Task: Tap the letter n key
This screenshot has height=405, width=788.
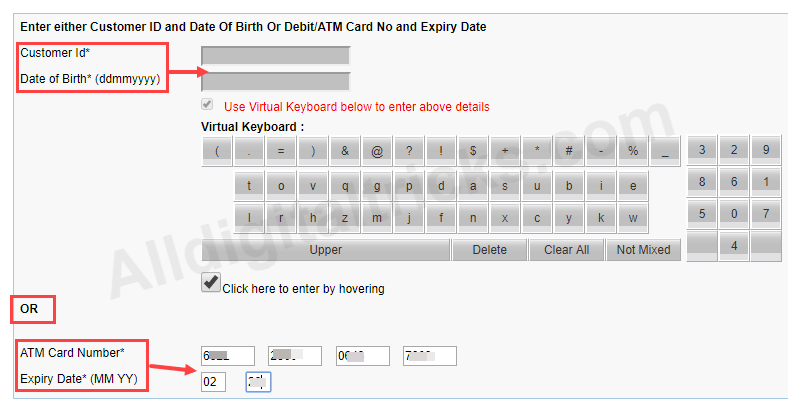Action: pos(473,218)
